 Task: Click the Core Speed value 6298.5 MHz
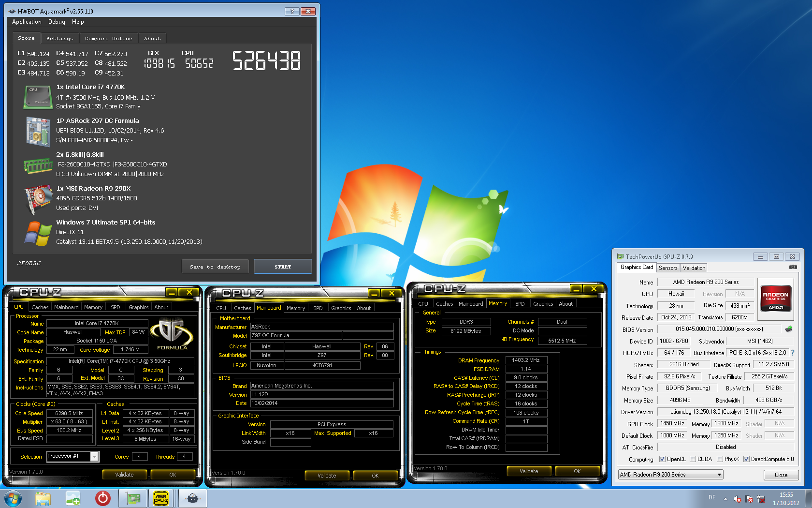[69, 413]
